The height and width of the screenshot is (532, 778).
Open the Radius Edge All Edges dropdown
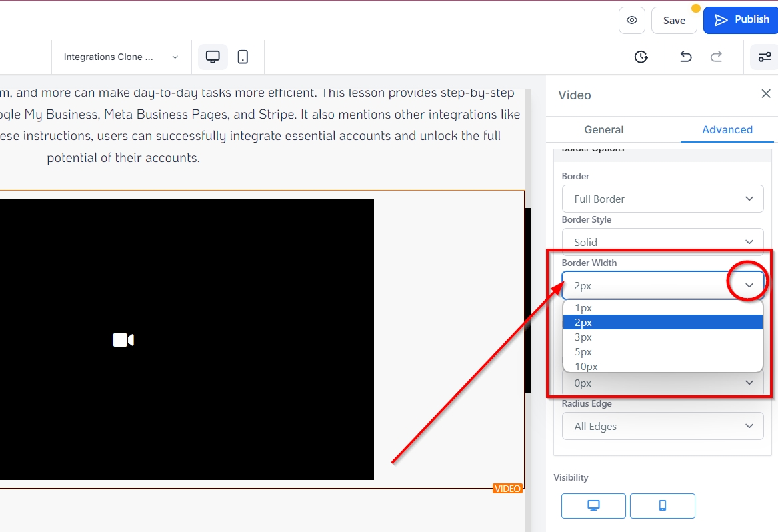(663, 426)
